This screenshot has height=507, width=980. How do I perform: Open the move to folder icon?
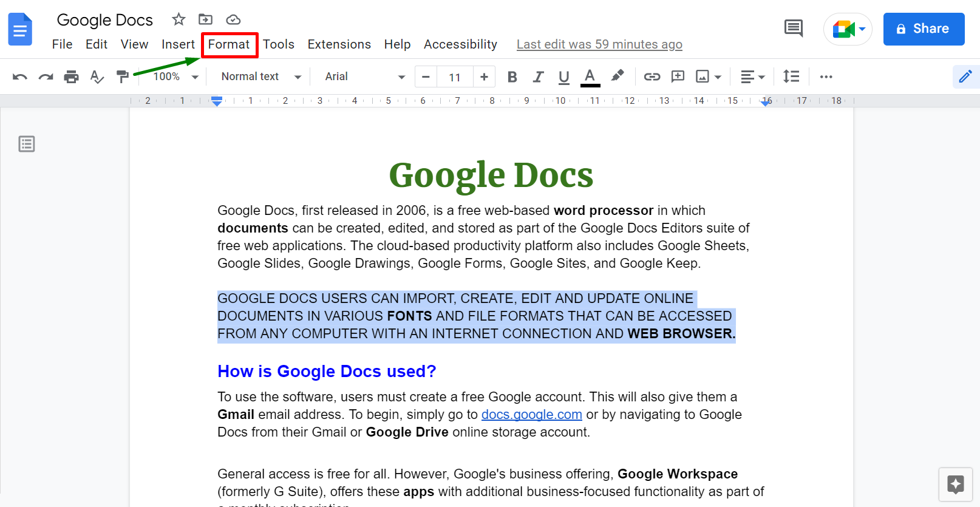[x=206, y=19]
